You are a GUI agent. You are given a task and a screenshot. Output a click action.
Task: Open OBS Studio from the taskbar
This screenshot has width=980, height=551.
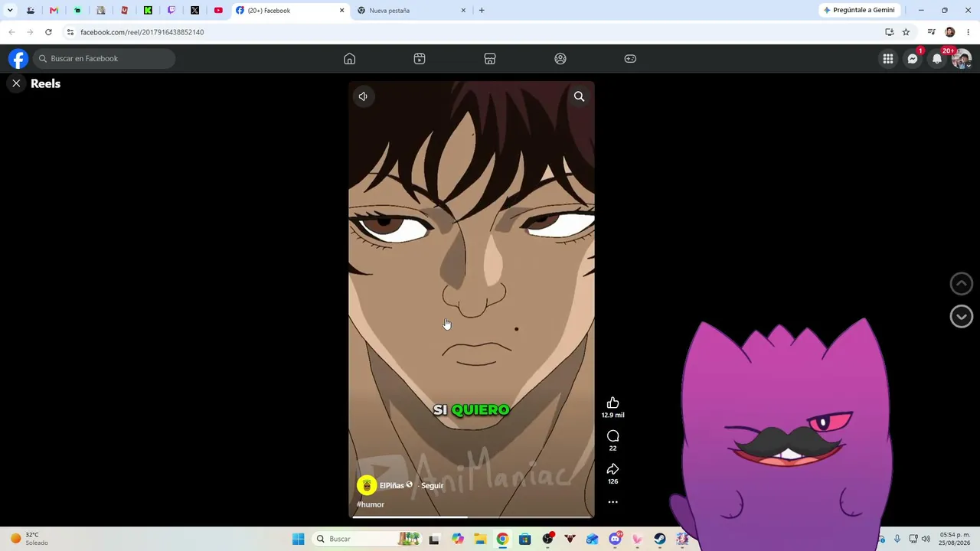point(547,539)
